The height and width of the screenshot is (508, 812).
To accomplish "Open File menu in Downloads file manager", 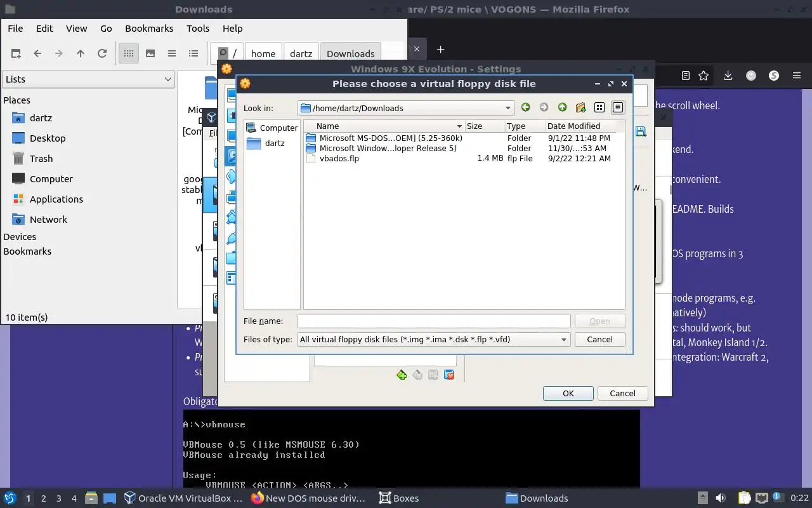I will 15,29.
